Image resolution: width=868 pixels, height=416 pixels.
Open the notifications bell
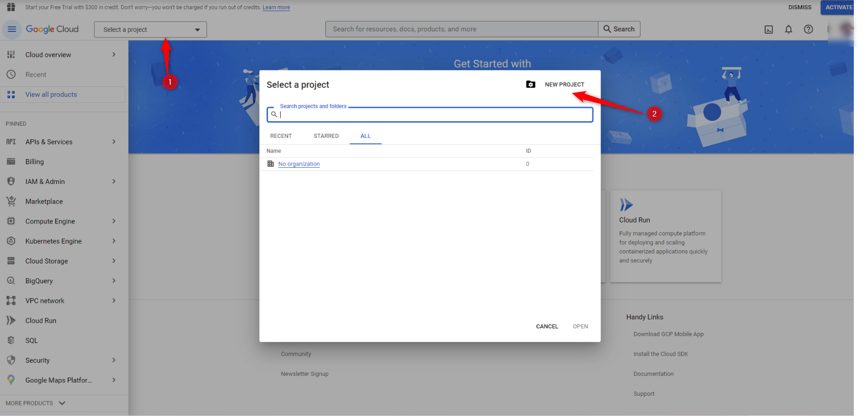click(x=788, y=29)
